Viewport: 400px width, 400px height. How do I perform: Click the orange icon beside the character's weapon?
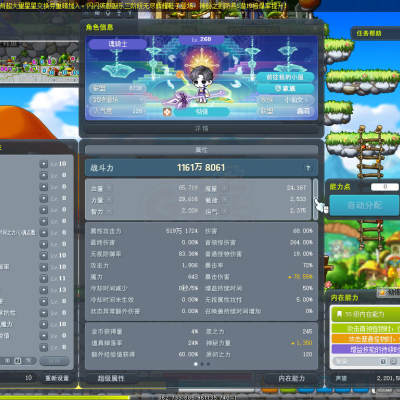(x=167, y=112)
